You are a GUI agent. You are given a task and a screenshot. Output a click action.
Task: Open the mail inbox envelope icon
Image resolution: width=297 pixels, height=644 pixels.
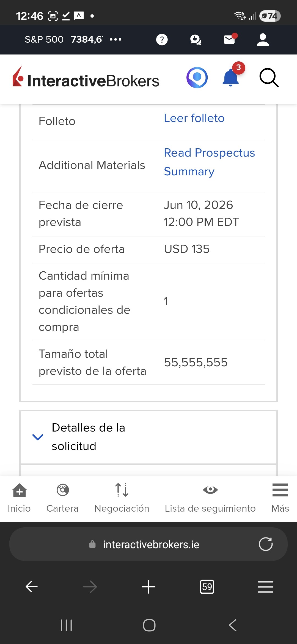pyautogui.click(x=230, y=39)
